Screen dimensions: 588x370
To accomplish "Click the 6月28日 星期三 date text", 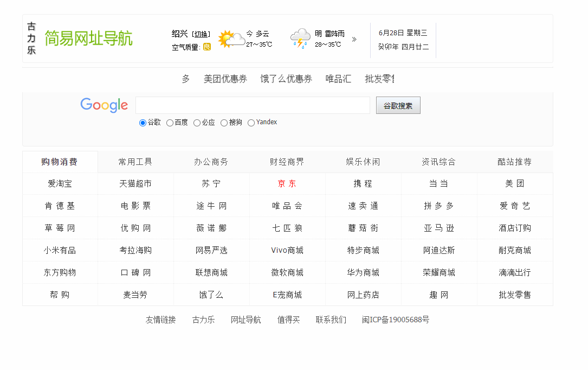I will coord(403,33).
